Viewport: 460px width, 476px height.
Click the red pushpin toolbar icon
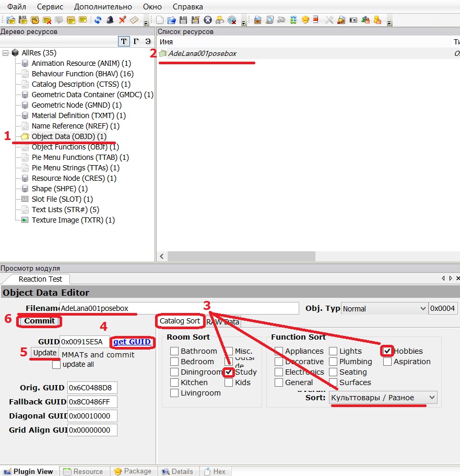tap(122, 20)
